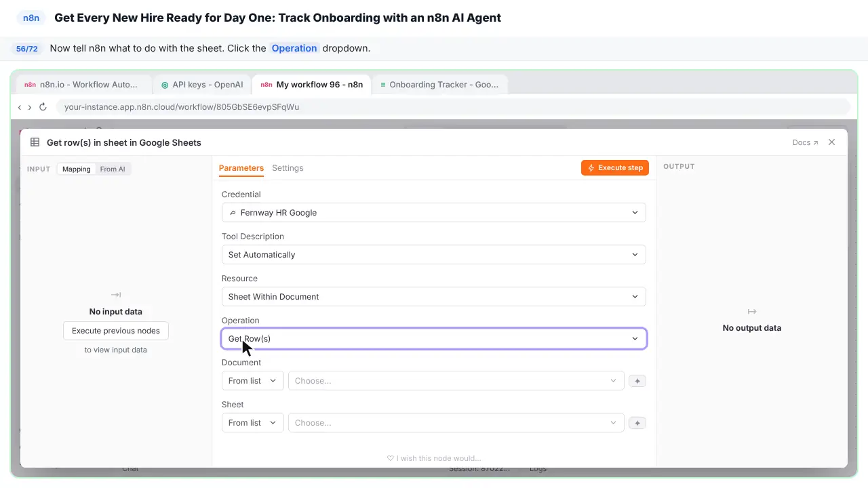Screen dimensions: 868x488
Task: Switch input view to From AI
Action: pos(113,169)
